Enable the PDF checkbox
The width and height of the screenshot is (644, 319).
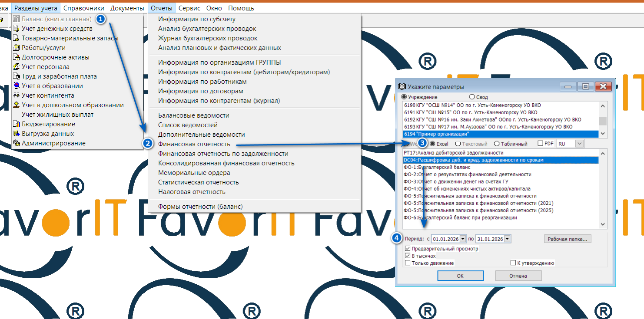tap(540, 144)
